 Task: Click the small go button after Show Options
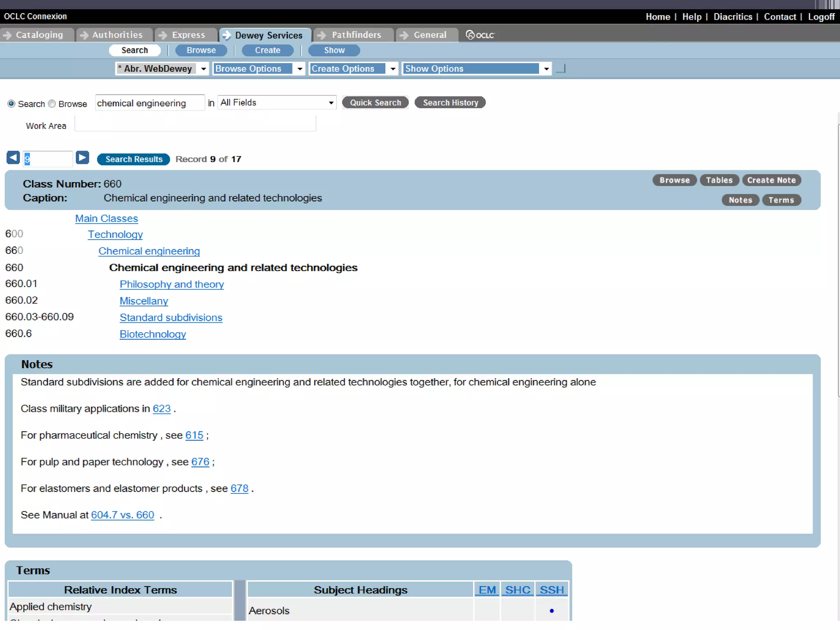[561, 68]
